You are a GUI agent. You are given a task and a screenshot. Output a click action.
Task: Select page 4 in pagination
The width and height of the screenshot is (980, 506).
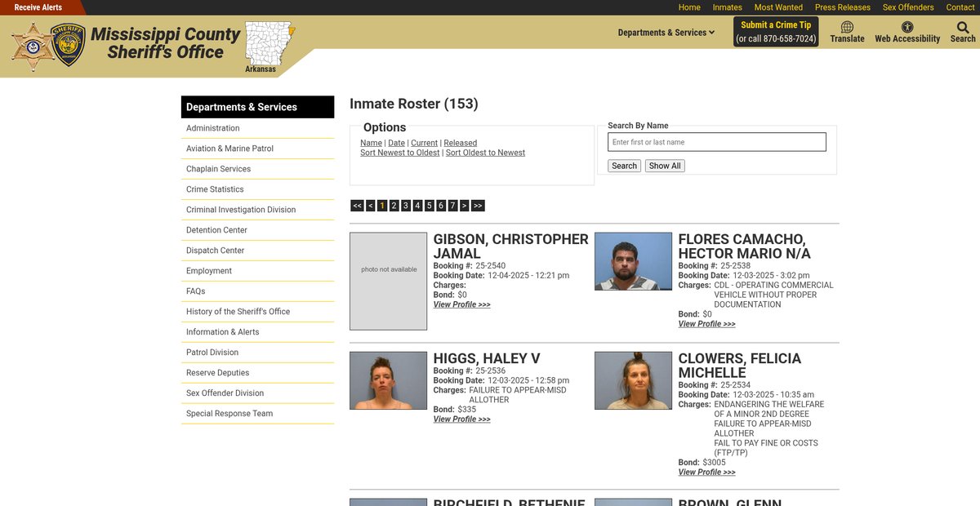[417, 206]
